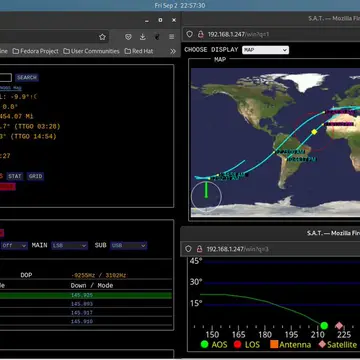This screenshot has width=360, height=360.
Task: Click the address bar showing 192.168.1.247/win?q=1
Action: pos(238,34)
